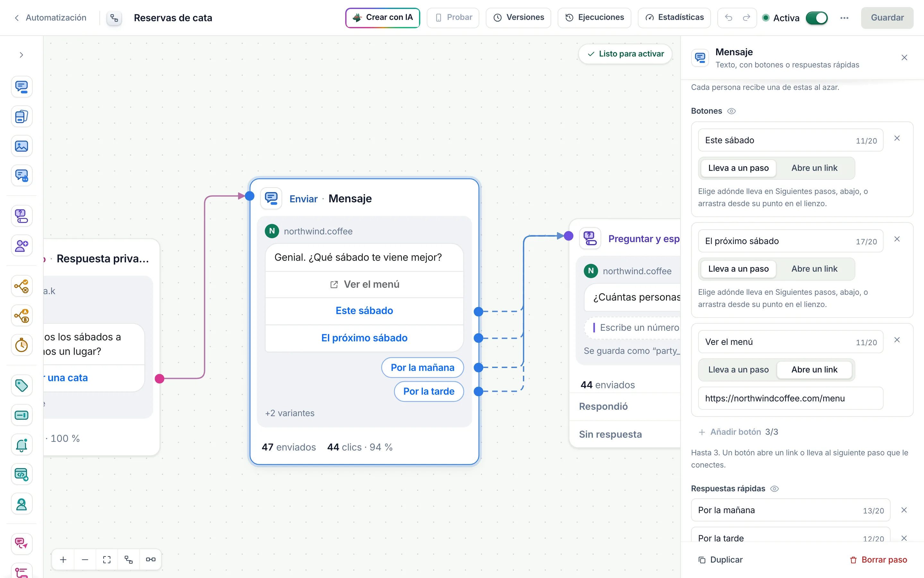Click Crear con IA
The width and height of the screenshot is (924, 578).
click(382, 18)
